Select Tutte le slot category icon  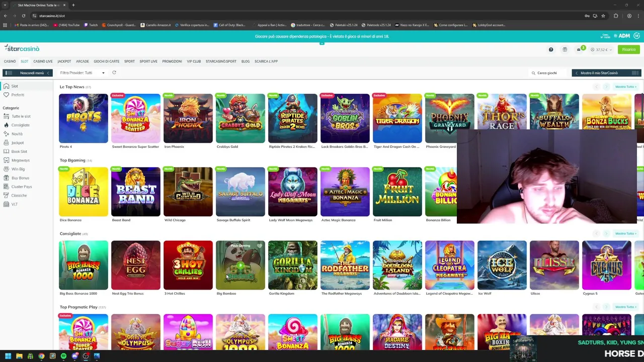coord(6,116)
